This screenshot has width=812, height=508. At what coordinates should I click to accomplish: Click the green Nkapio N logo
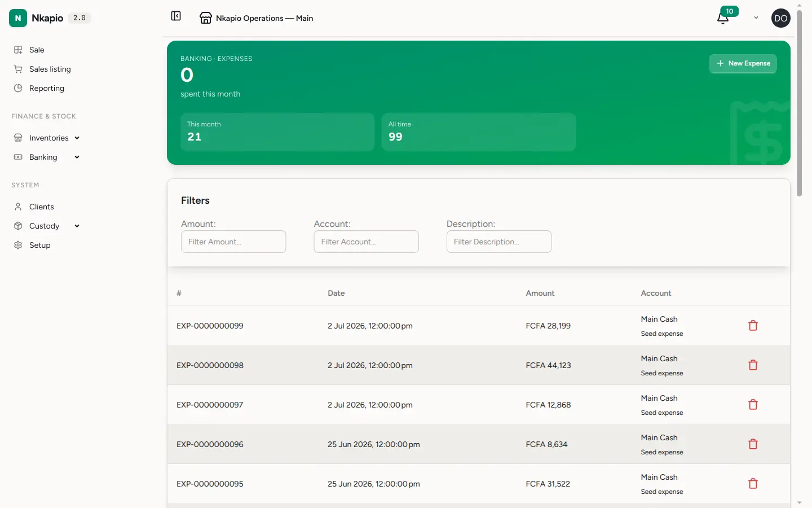[18, 18]
